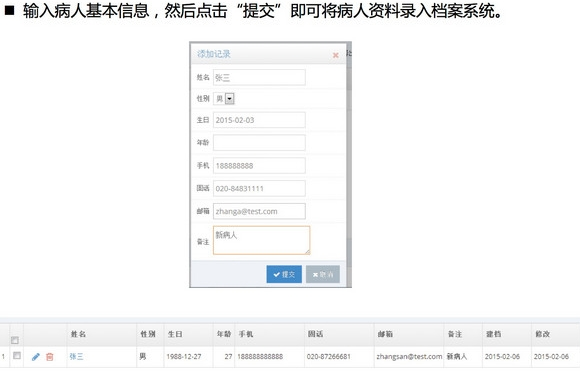Viewport: 580px width, 372px height.
Task: Sort by the 生日 column header
Action: pyautogui.click(x=175, y=334)
